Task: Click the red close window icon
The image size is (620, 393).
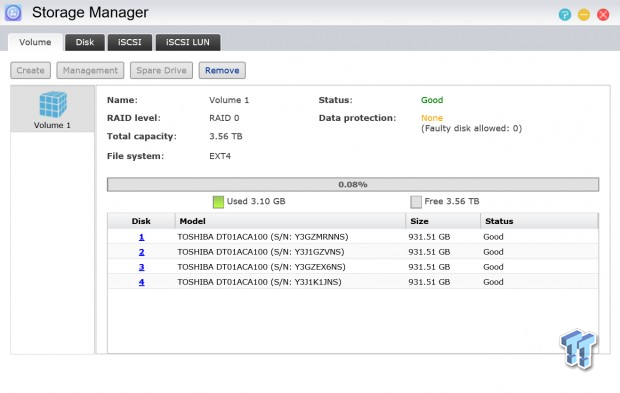Action: coord(603,15)
